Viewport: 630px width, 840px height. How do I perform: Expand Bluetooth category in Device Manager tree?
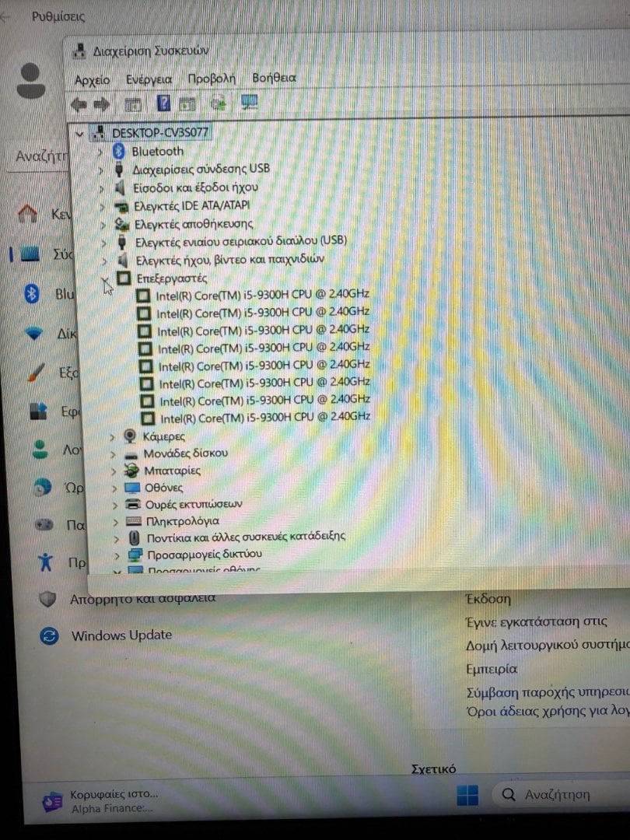coord(100,152)
